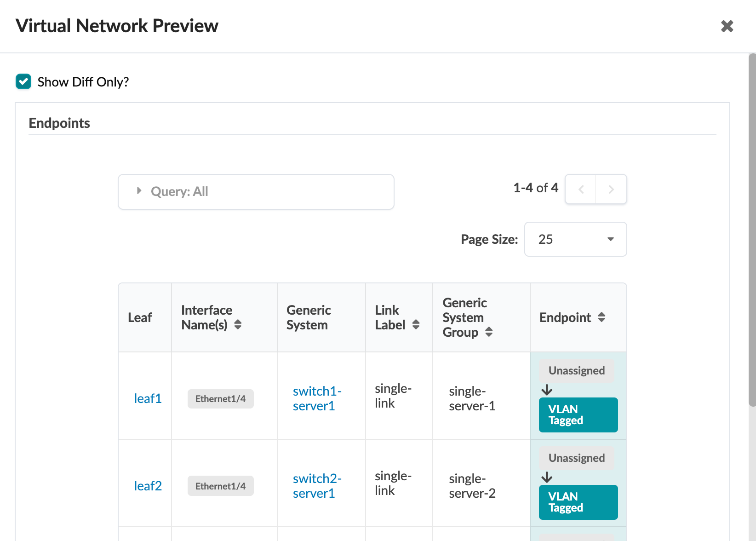Screen dimensions: 756x541
Task: Click VLAN Tagged badge for leaf2
Action: coord(578,502)
